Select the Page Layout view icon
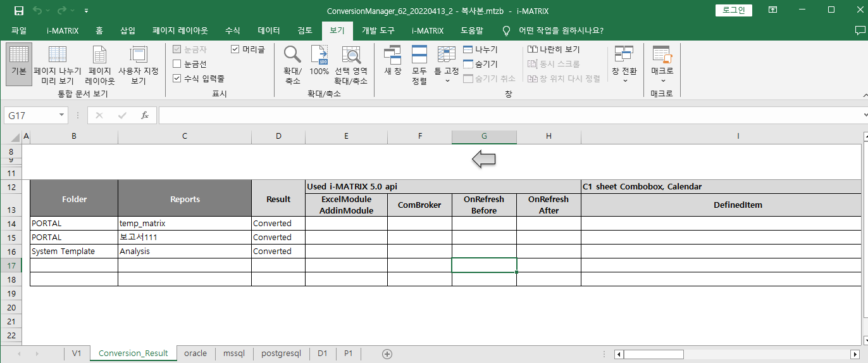The height and width of the screenshot is (363, 868). click(100, 54)
